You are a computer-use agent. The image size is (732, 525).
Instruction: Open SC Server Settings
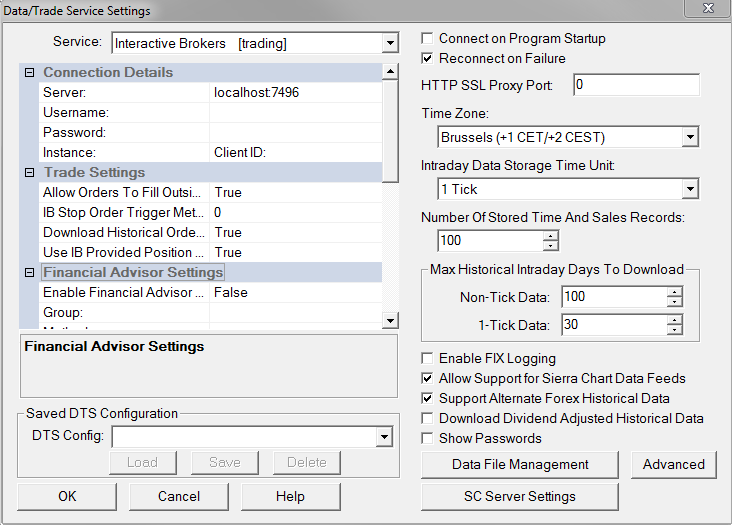(520, 497)
